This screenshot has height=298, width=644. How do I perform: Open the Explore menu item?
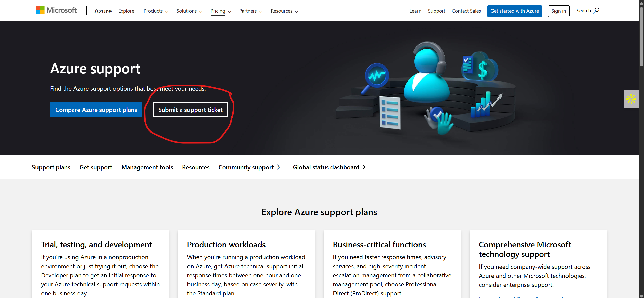coord(126,11)
